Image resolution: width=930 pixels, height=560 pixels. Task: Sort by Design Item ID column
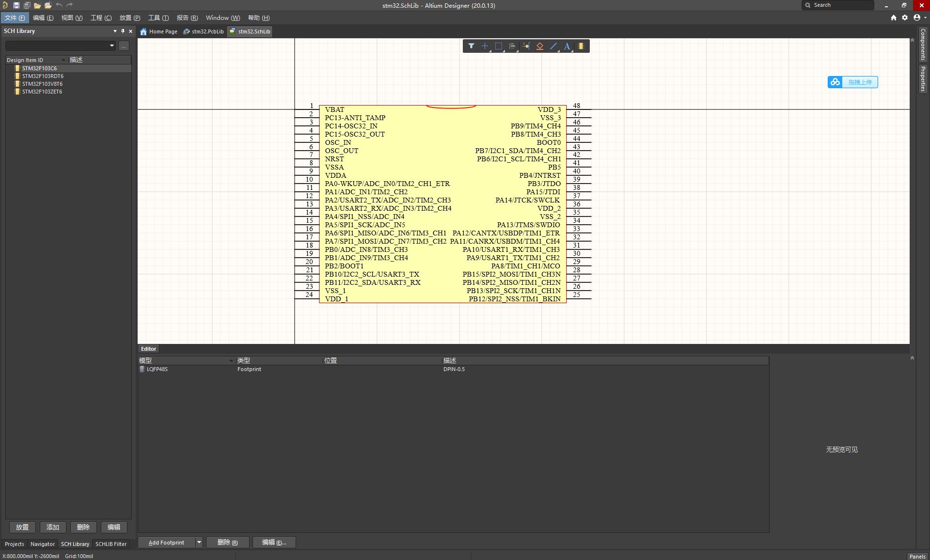[x=36, y=60]
